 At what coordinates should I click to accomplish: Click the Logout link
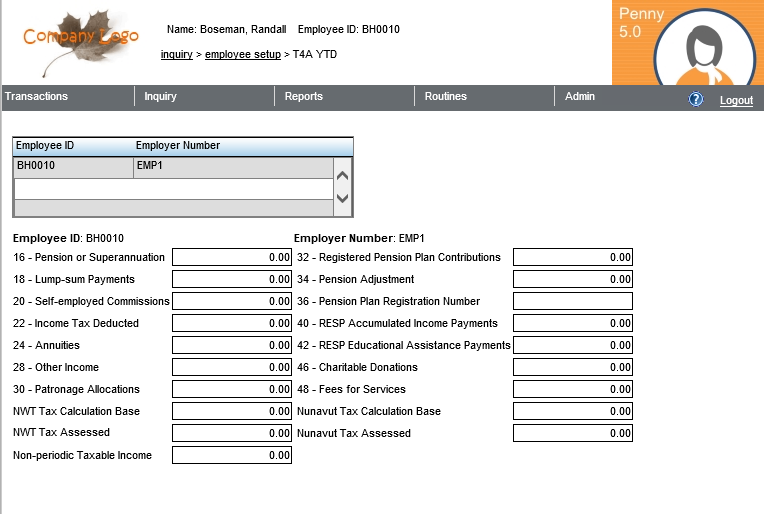point(736,100)
